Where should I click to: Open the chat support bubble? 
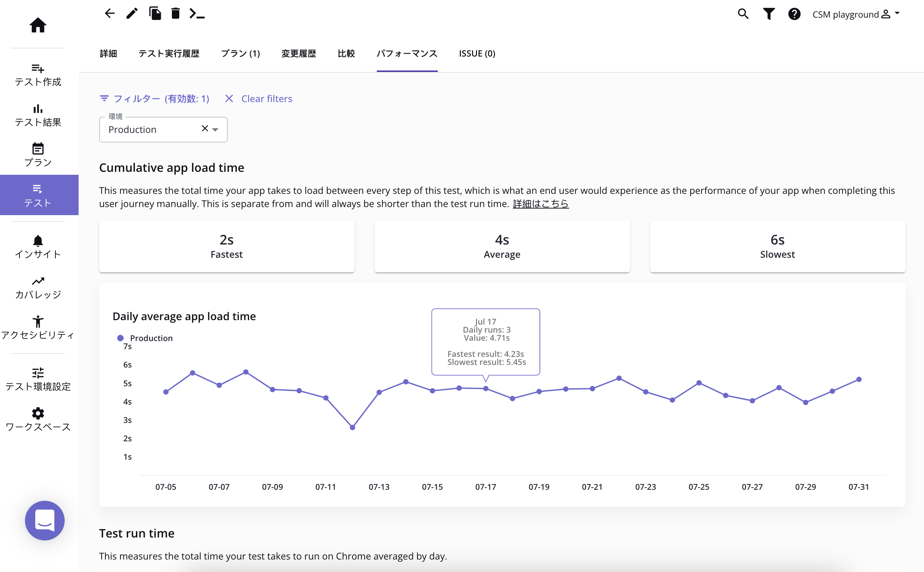click(x=45, y=520)
